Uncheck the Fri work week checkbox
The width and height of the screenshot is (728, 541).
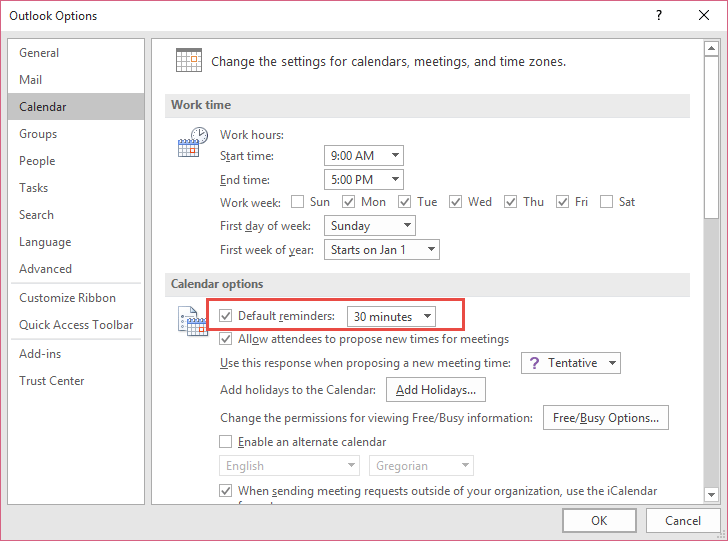(x=562, y=202)
